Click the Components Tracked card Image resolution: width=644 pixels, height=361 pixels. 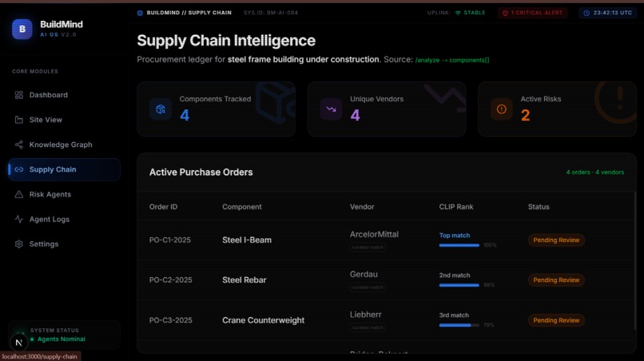tap(216, 109)
